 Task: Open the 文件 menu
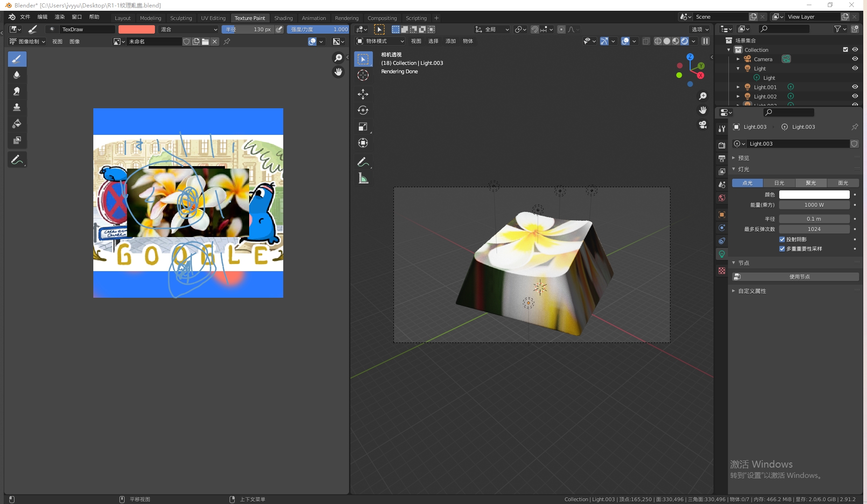click(25, 17)
